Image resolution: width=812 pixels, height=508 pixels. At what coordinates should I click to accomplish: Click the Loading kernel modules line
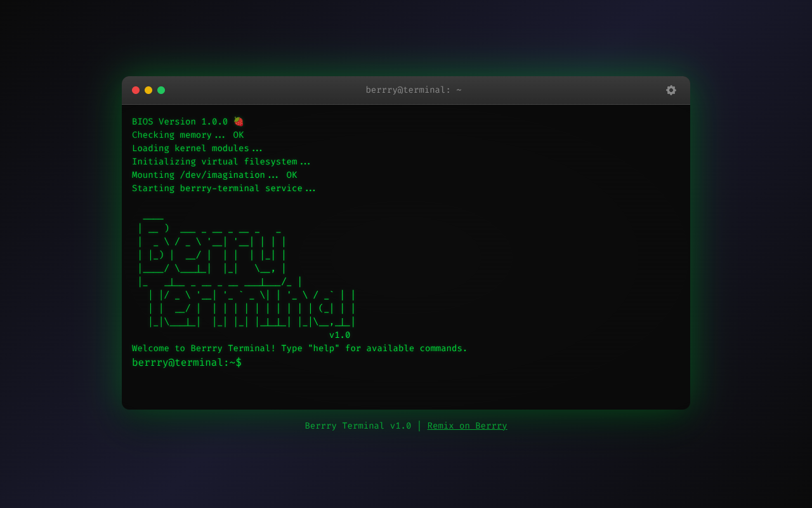pos(197,148)
